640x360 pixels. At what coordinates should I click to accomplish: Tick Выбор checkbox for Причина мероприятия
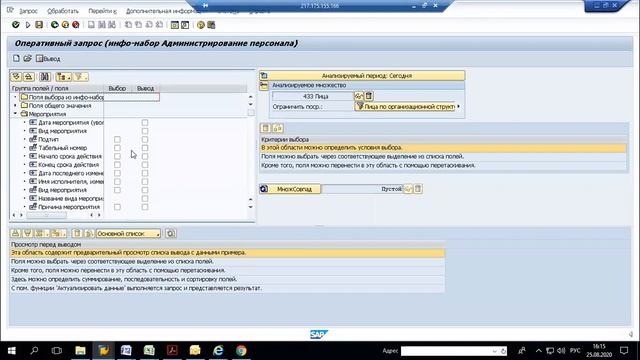(117, 207)
